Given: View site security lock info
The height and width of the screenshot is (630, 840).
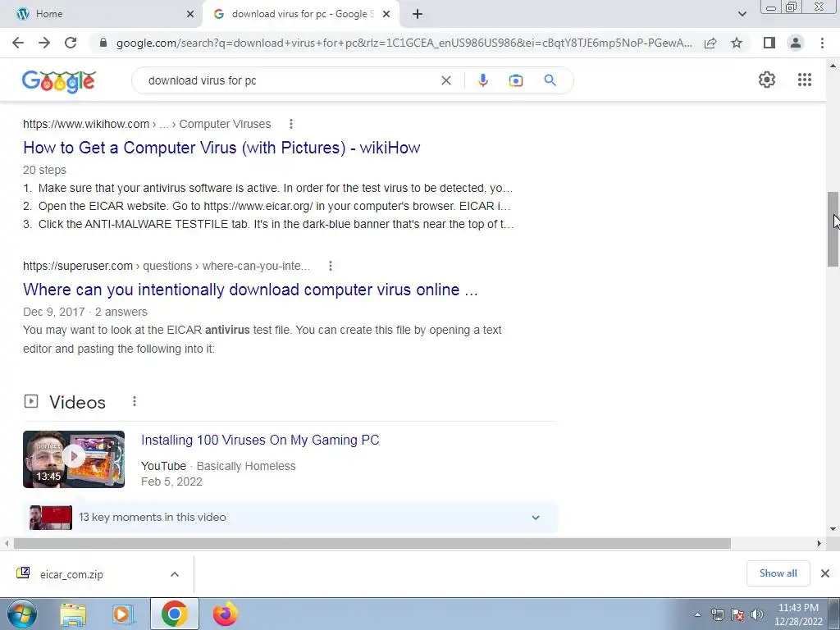Looking at the screenshot, I should (103, 43).
